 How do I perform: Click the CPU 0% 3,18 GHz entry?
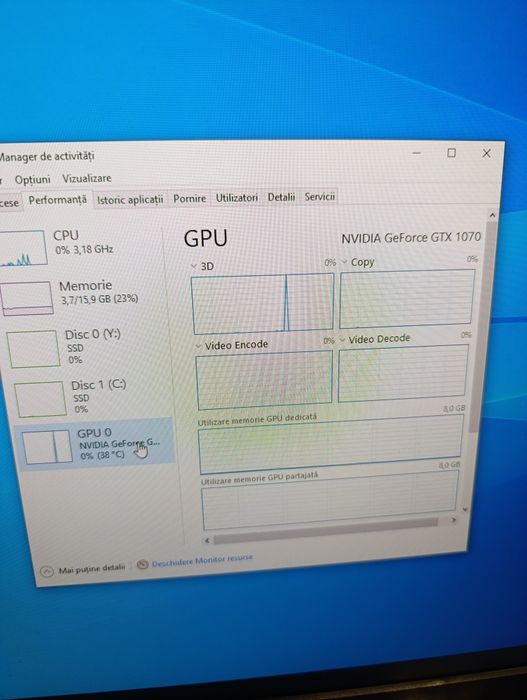pyautogui.click(x=83, y=242)
